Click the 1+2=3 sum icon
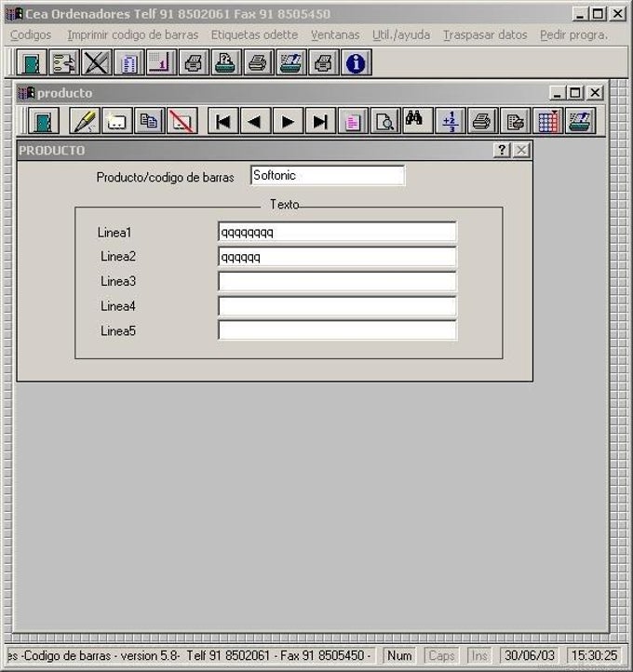 [450, 121]
